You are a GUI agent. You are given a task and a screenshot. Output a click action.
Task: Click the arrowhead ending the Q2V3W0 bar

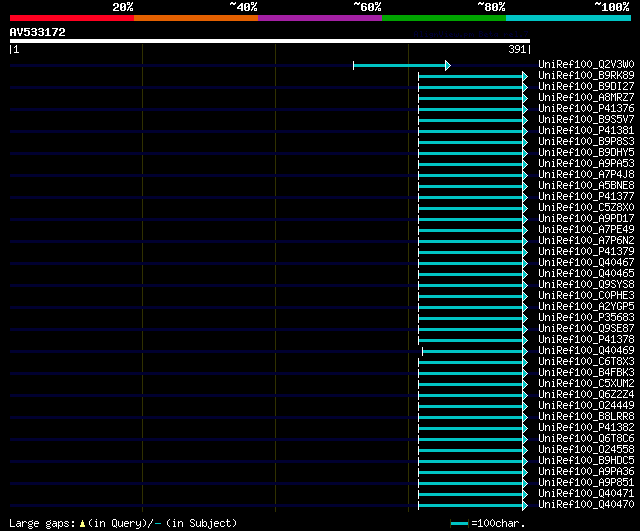448,65
